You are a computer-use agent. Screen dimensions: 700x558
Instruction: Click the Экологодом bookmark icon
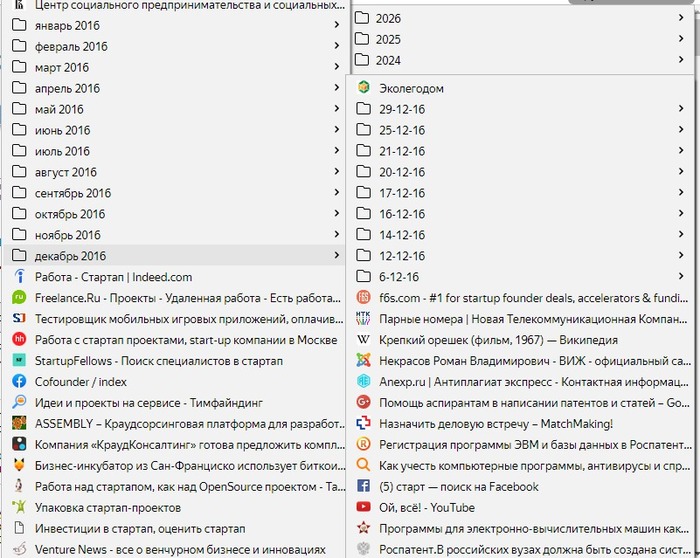[363, 88]
